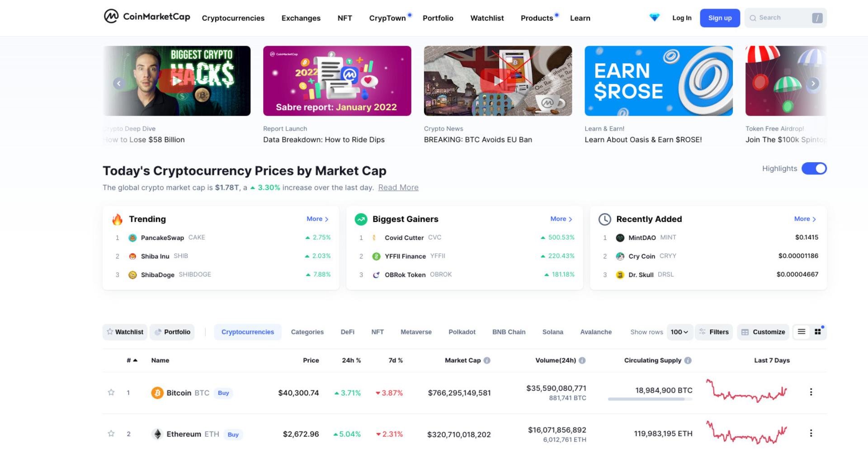Click the Circulating Supply info icon

688,360
